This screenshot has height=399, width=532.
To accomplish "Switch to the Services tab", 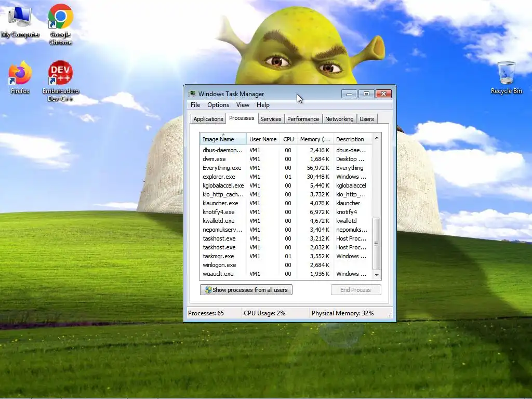I will click(x=271, y=119).
